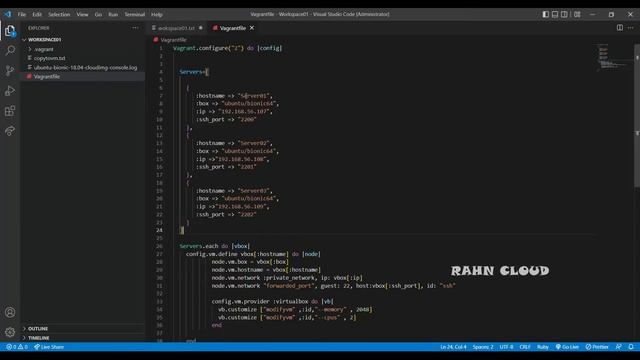Click Vagrantfile breadcrumb above the editor

click(x=173, y=40)
